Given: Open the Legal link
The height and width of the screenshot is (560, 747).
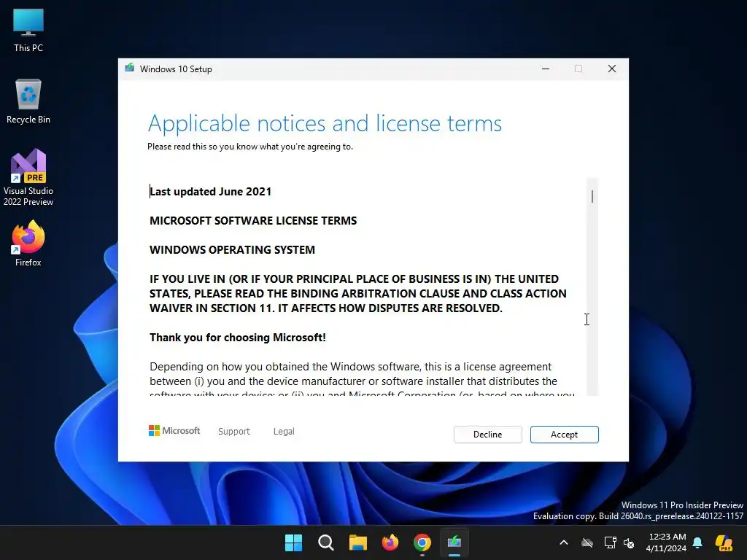Looking at the screenshot, I should click(x=284, y=431).
